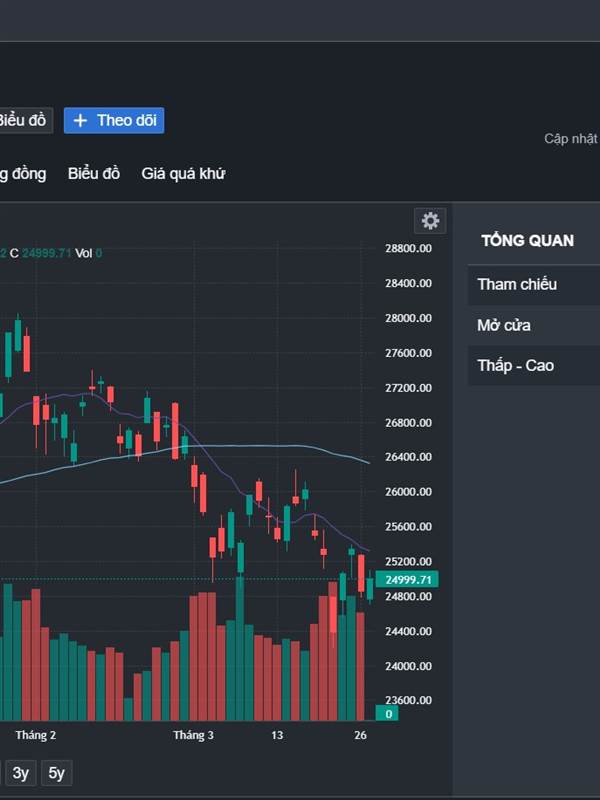
Task: Click the Thấp - Cao row
Action: (532, 365)
